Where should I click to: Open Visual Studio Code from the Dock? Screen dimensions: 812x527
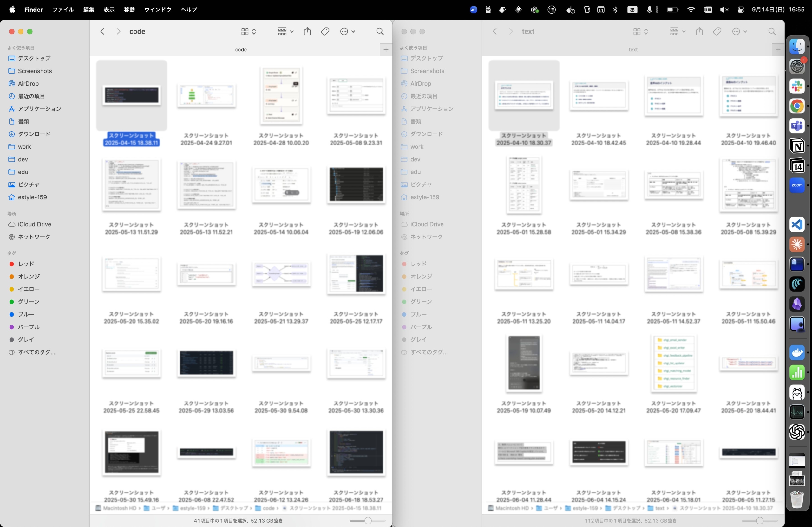tap(797, 225)
